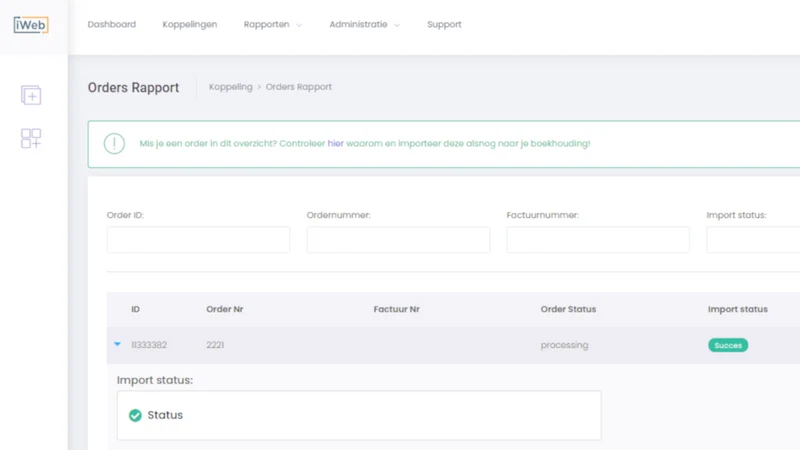Select the 'processing' order status cell
Image resolution: width=800 pixels, height=450 pixels.
[564, 345]
